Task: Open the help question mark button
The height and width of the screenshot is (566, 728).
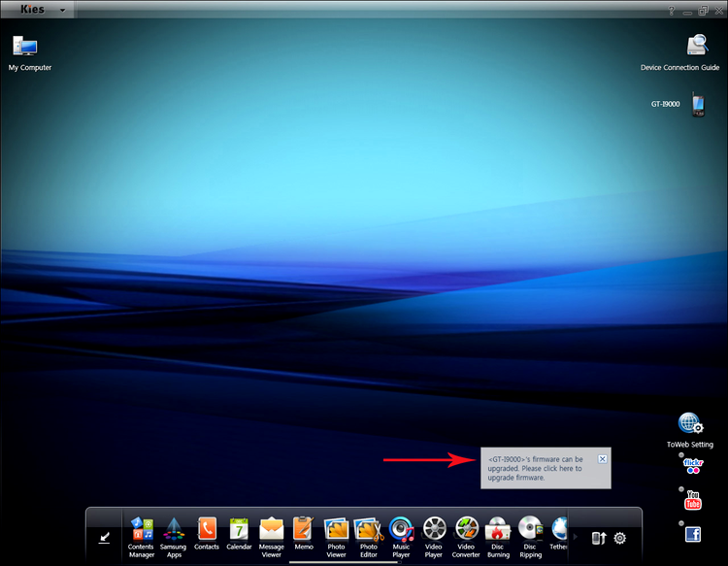Action: [672, 11]
